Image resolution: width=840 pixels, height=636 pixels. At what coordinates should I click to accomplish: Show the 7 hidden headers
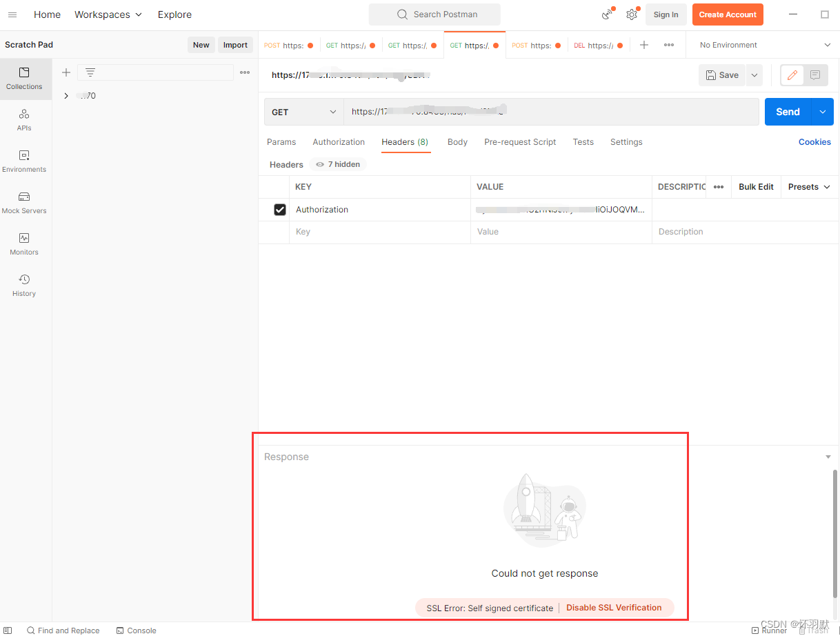(x=339, y=164)
